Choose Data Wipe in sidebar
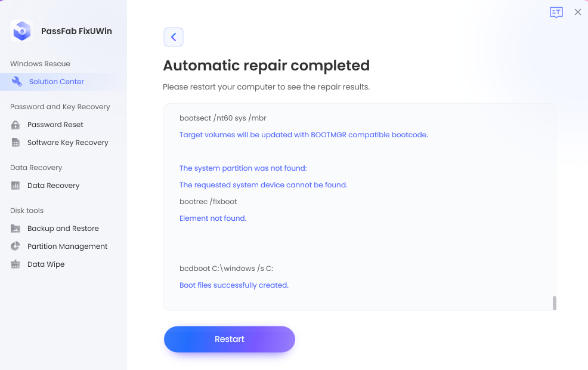The height and width of the screenshot is (370, 588). click(46, 264)
